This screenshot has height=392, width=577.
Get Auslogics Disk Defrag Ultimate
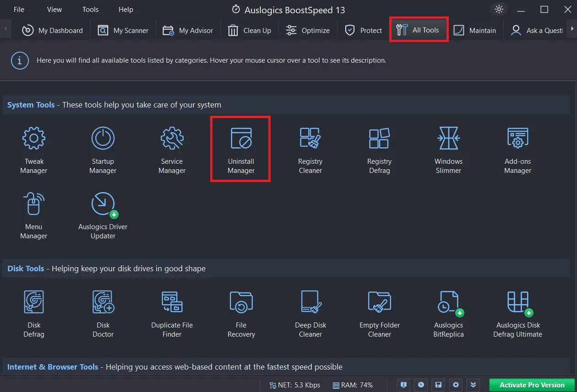(518, 315)
